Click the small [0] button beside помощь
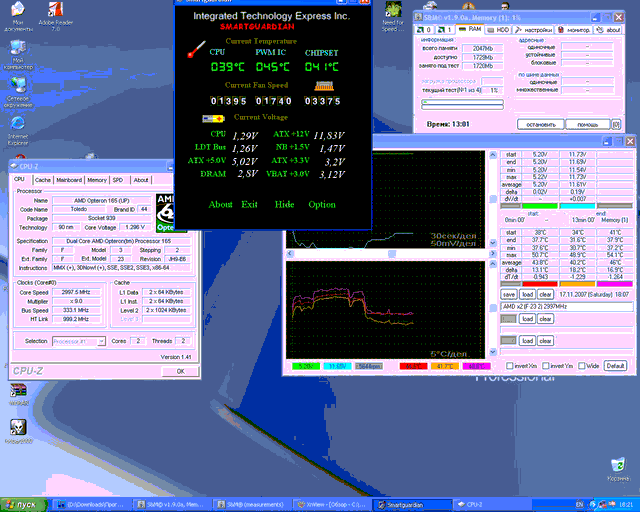Screen dimensions: 640x512 616,124
